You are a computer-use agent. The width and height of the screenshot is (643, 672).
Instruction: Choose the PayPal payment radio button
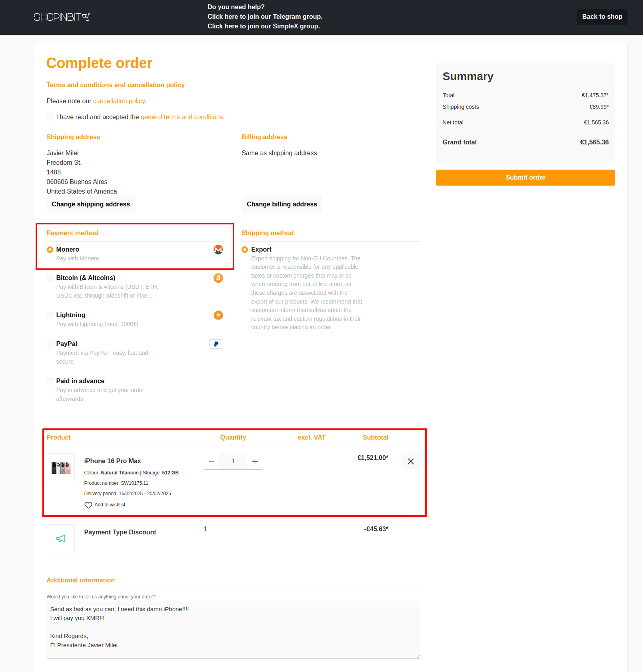[x=50, y=344]
